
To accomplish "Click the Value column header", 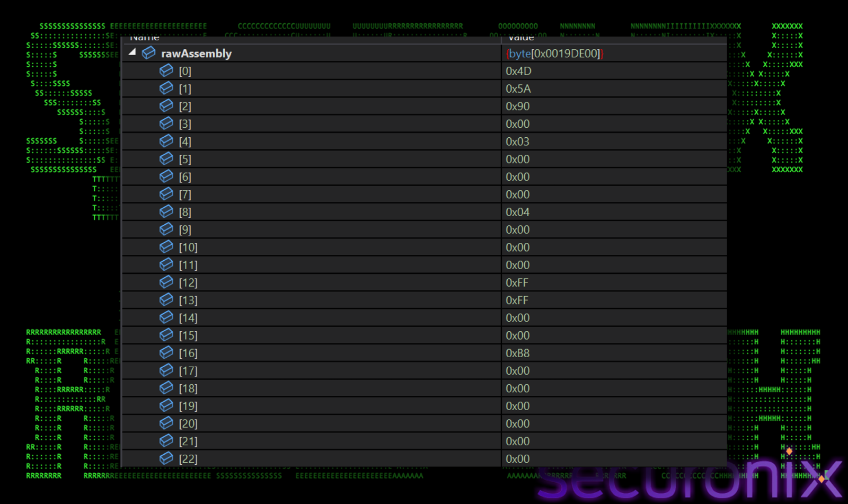I will 521,38.
